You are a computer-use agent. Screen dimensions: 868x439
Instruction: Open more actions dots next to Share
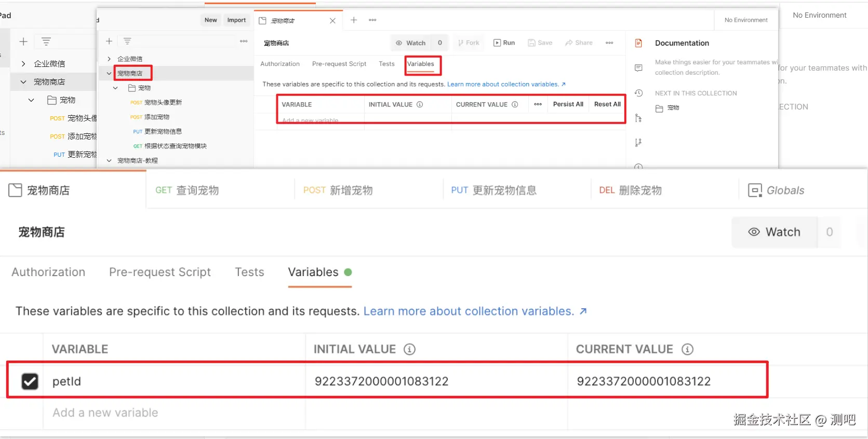(x=609, y=43)
